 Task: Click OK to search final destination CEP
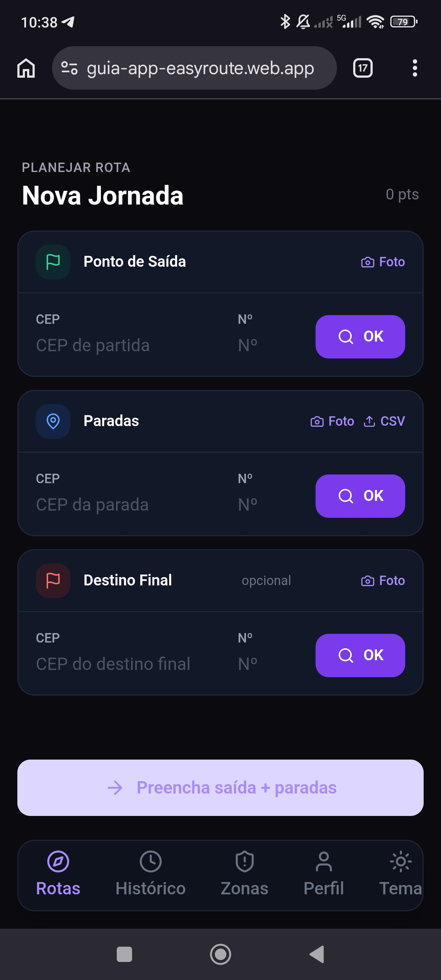(x=360, y=656)
